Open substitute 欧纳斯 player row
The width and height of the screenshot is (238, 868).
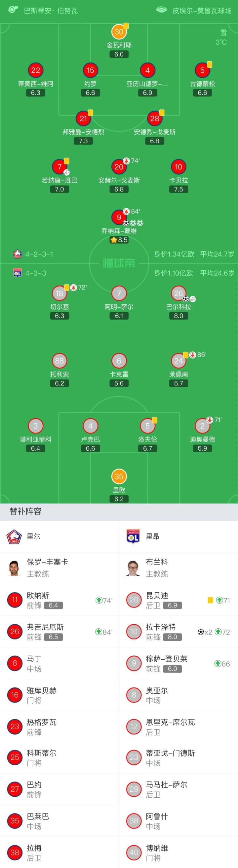pyautogui.click(x=59, y=600)
